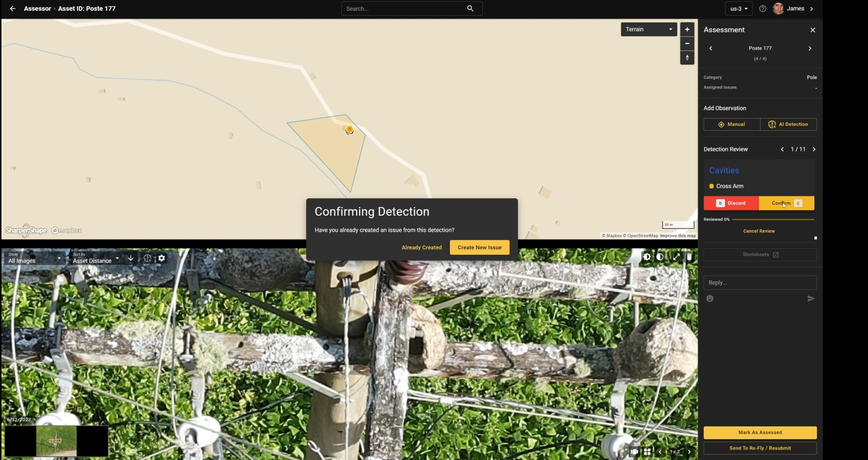
Task: Switch to grid view of images
Action: click(647, 451)
